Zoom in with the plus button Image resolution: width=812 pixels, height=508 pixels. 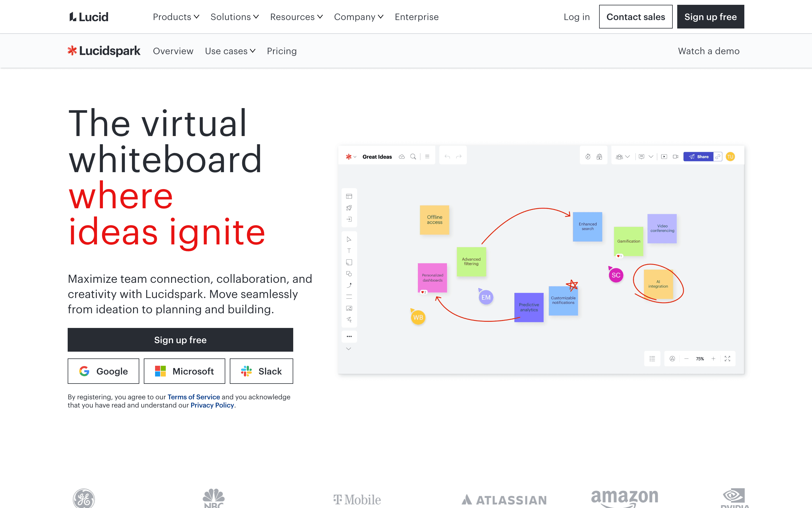tap(713, 359)
